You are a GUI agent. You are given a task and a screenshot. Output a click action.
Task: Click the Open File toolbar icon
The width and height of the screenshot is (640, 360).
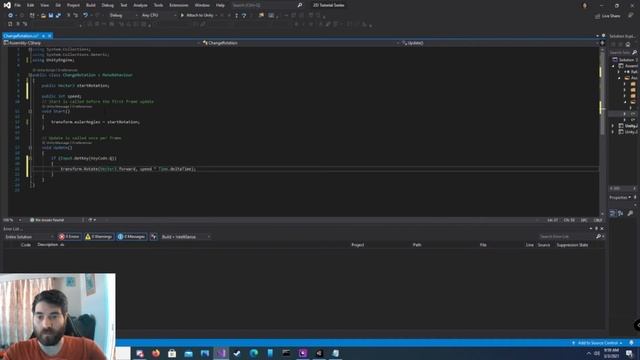[x=43, y=16]
